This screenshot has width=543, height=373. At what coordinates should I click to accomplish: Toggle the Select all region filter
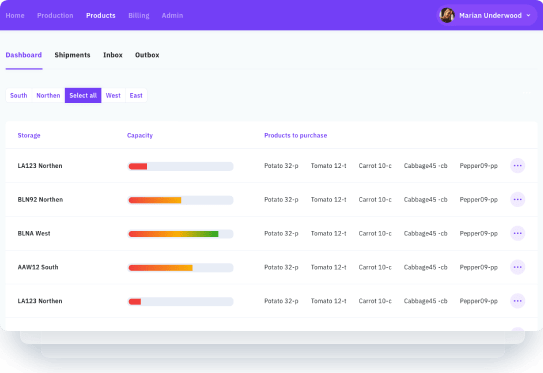click(x=83, y=96)
